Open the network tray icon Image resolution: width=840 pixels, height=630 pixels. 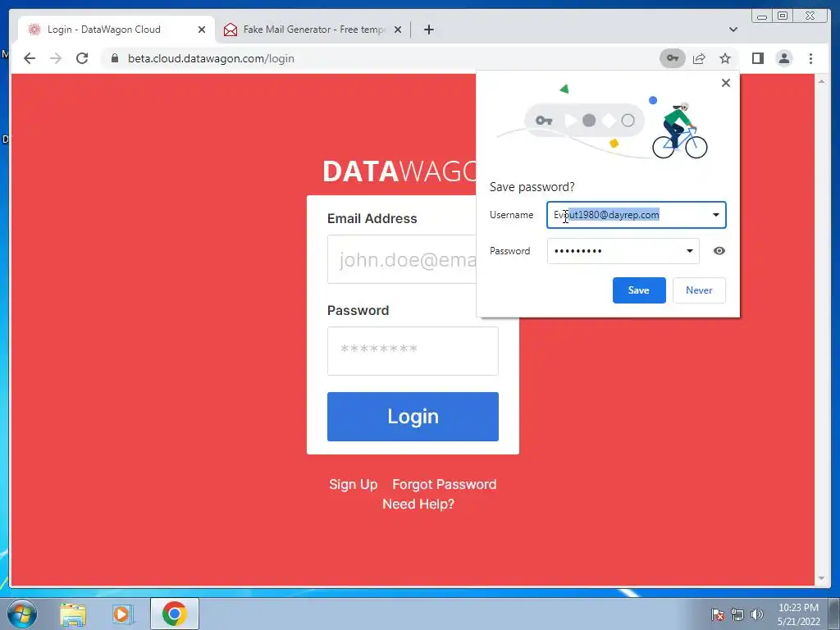737,614
